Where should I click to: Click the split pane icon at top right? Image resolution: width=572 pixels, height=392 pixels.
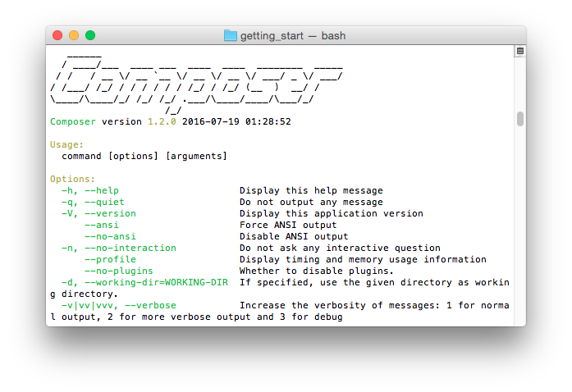point(520,51)
